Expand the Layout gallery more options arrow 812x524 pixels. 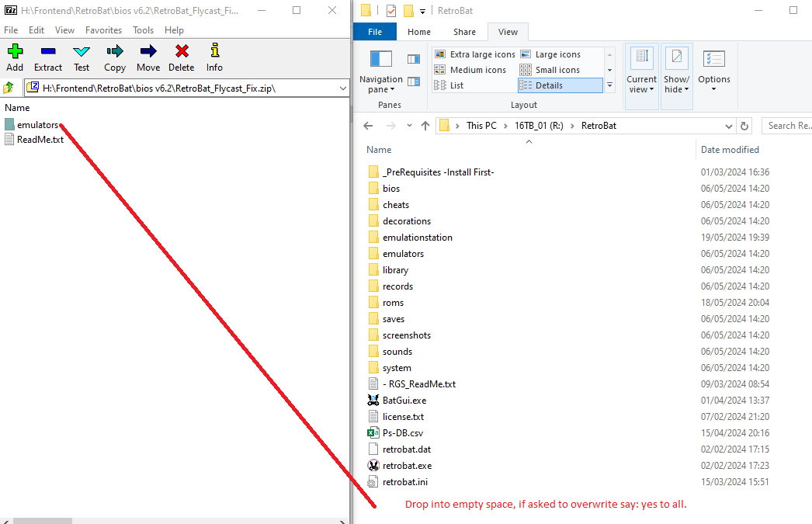point(609,85)
